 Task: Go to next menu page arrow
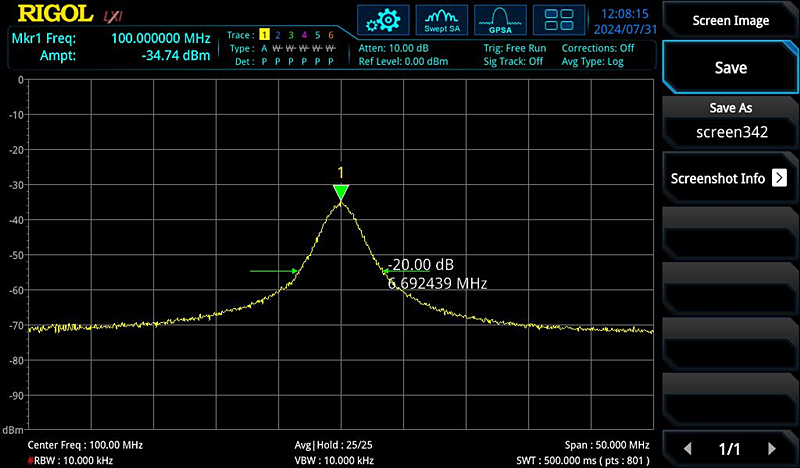pyautogui.click(x=771, y=449)
